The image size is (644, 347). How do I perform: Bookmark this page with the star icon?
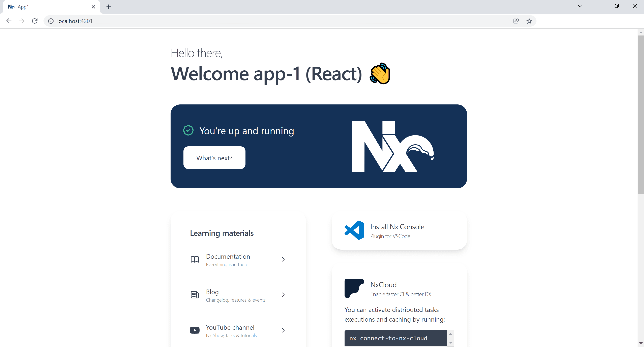click(x=529, y=21)
